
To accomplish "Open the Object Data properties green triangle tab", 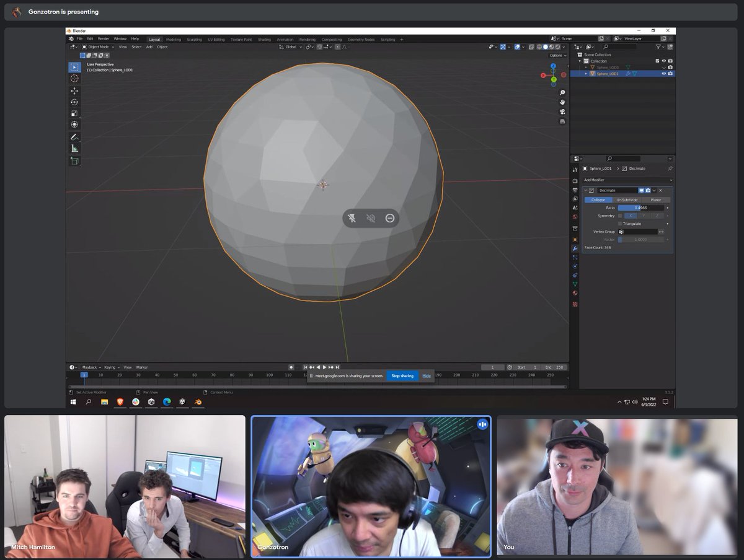I will pyautogui.click(x=575, y=284).
